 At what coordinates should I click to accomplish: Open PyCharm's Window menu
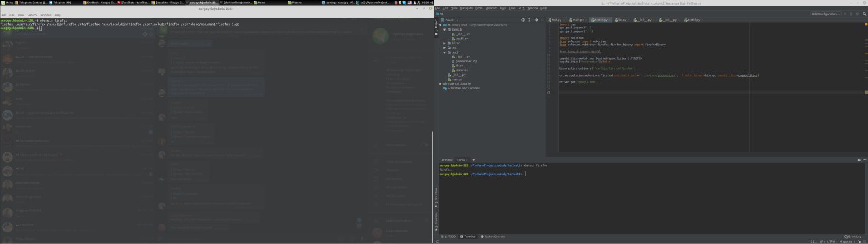click(x=533, y=8)
